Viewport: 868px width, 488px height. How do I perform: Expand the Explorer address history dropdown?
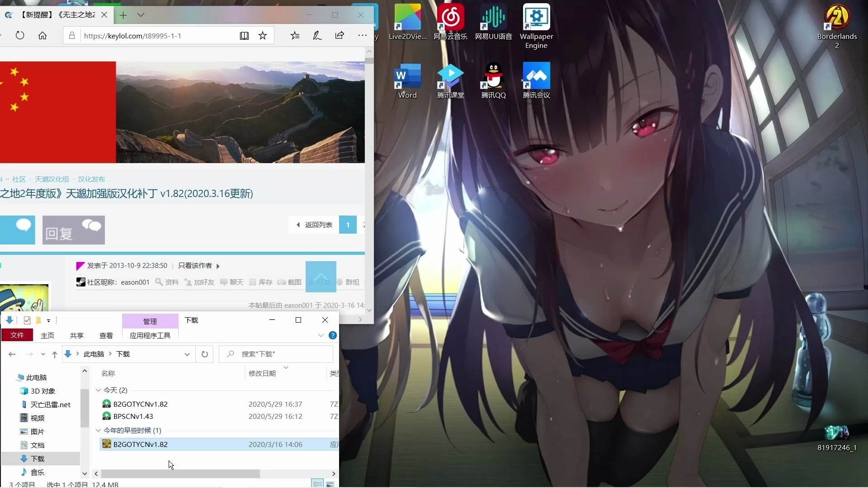(x=187, y=354)
